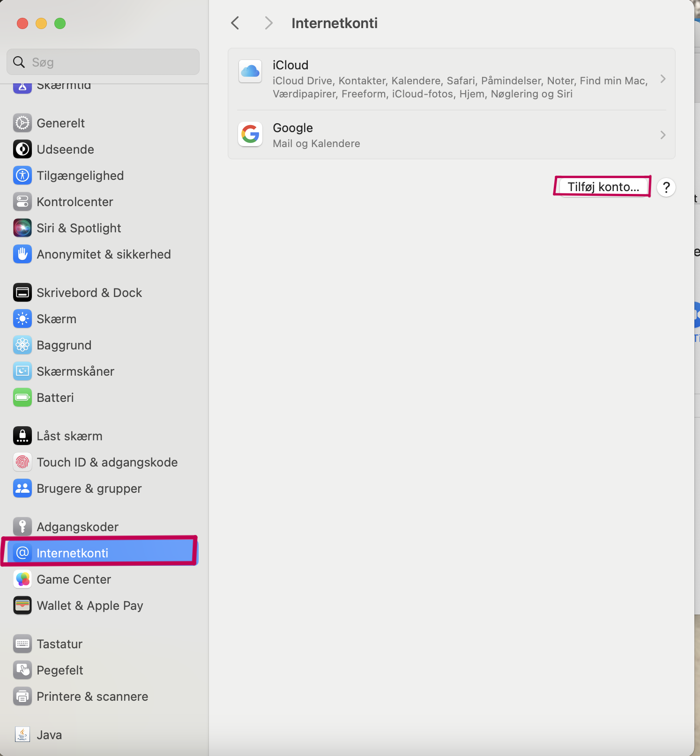Select the Adgangskoder key icon
The width and height of the screenshot is (700, 756).
click(22, 526)
